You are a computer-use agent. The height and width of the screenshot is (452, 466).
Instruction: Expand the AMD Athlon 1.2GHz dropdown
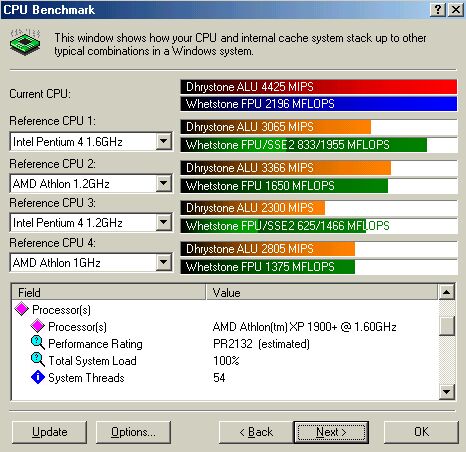coord(164,183)
